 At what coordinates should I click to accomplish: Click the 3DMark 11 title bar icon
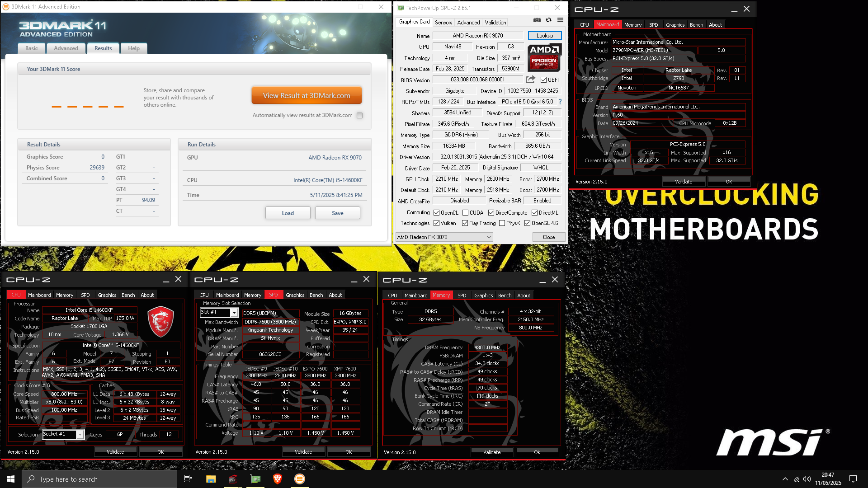pyautogui.click(x=6, y=7)
